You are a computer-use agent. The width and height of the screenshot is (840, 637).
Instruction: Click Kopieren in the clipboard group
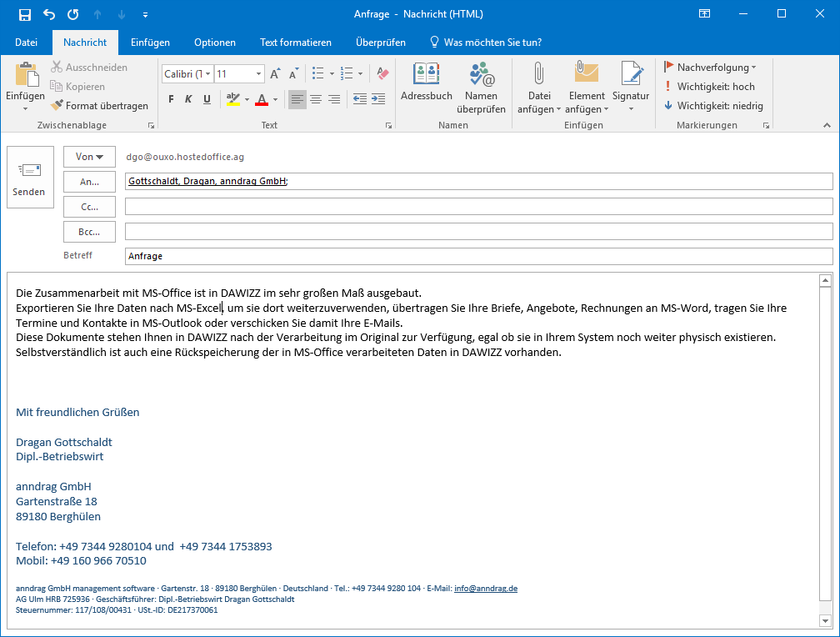tap(77, 87)
